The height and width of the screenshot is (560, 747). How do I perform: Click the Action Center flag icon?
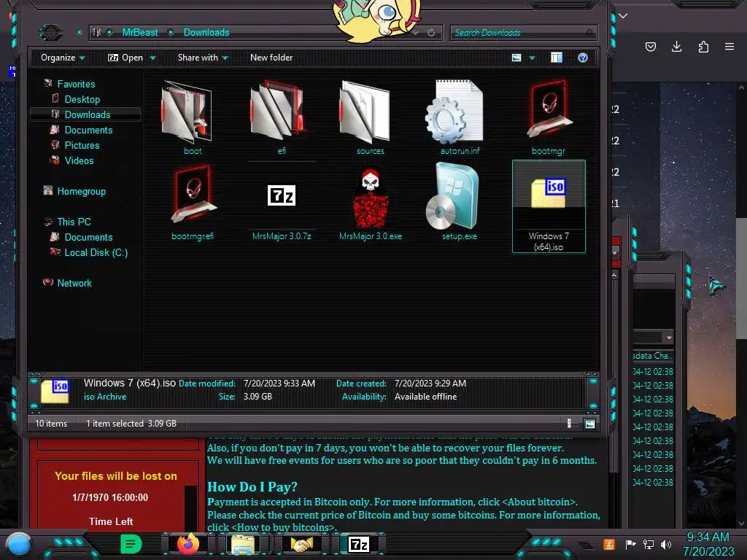630,544
